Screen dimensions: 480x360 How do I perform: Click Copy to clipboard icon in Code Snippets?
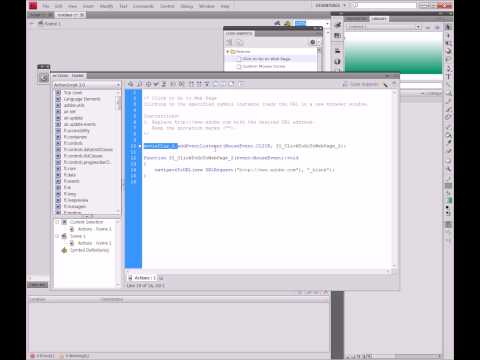240,42
